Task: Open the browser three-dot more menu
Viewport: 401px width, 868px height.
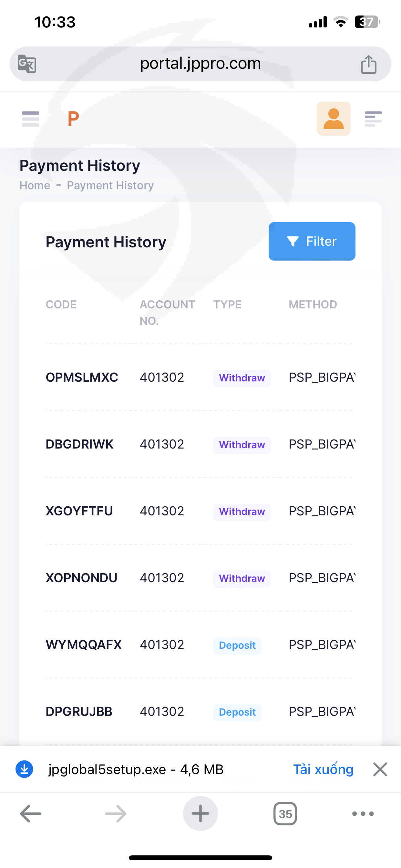Action: click(x=363, y=814)
